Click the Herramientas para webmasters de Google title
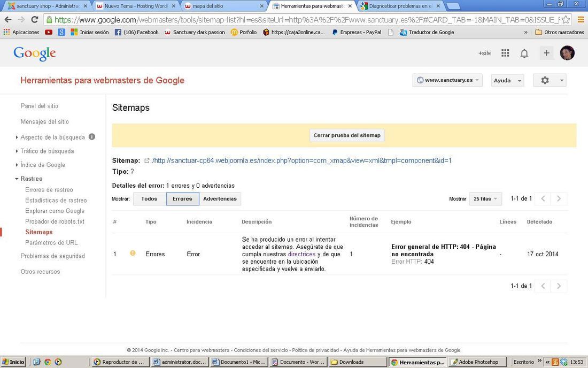588x368 pixels. point(103,80)
